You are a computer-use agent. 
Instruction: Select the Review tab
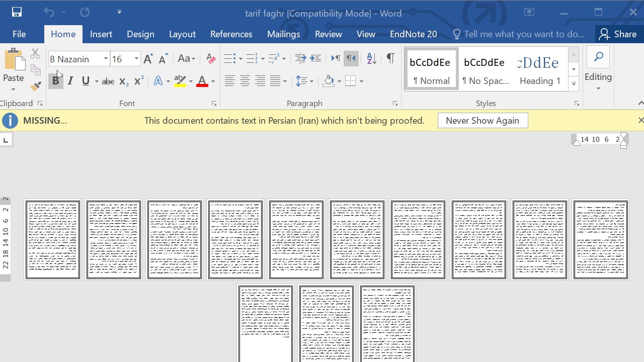[329, 34]
